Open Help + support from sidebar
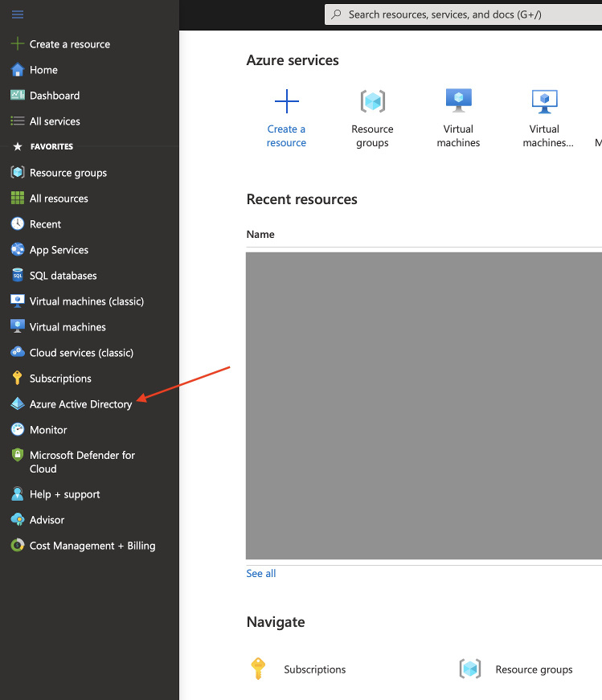Viewport: 602px width, 700px height. point(65,494)
